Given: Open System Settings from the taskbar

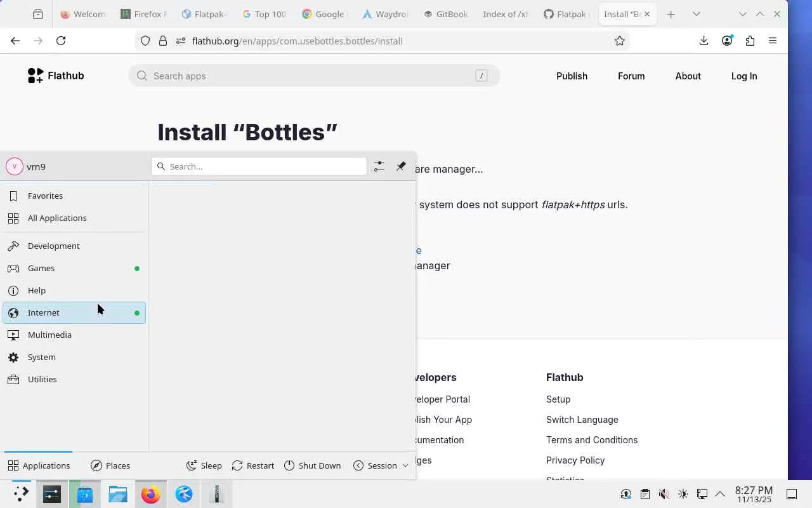Looking at the screenshot, I should pyautogui.click(x=52, y=494).
